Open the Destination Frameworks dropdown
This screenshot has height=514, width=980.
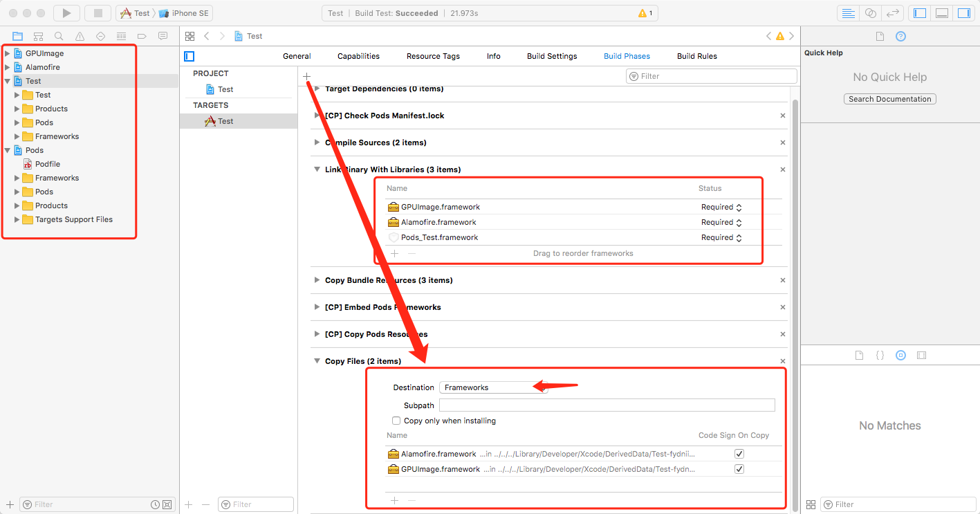coord(494,387)
